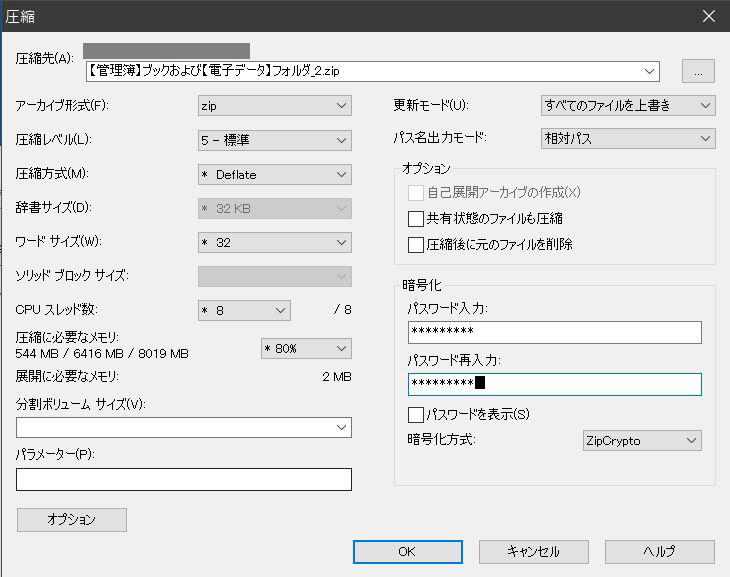Open the アーカイブ形式 zip dropdown

274,105
